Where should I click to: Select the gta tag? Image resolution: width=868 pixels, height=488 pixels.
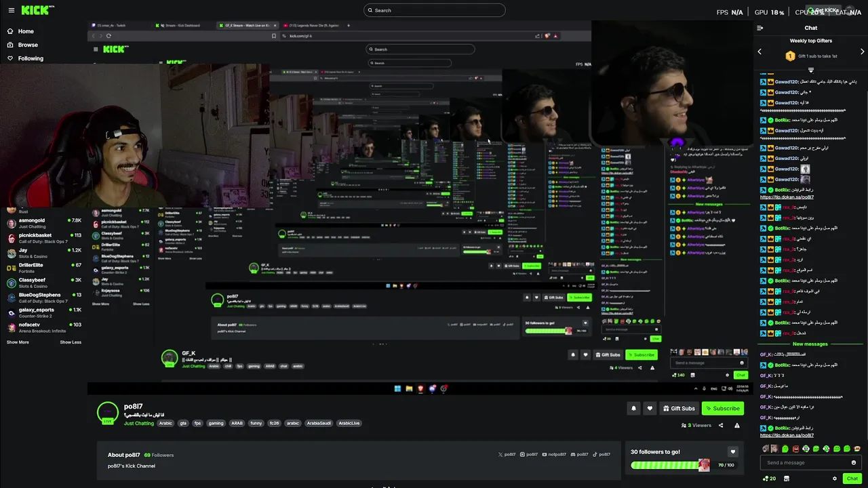(x=183, y=423)
